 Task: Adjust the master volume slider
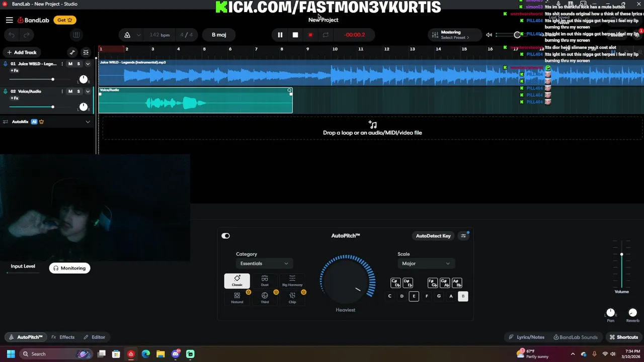[x=517, y=35]
